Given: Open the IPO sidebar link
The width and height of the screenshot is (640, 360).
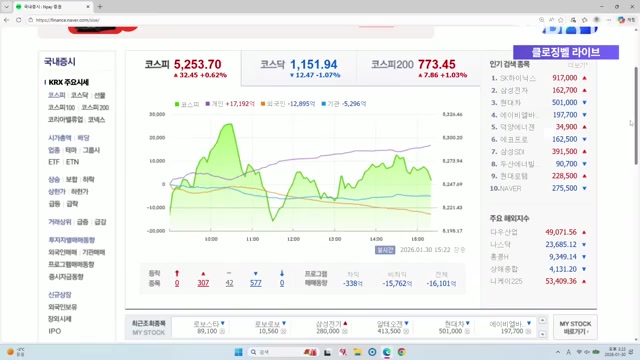Looking at the screenshot, I should tap(54, 331).
